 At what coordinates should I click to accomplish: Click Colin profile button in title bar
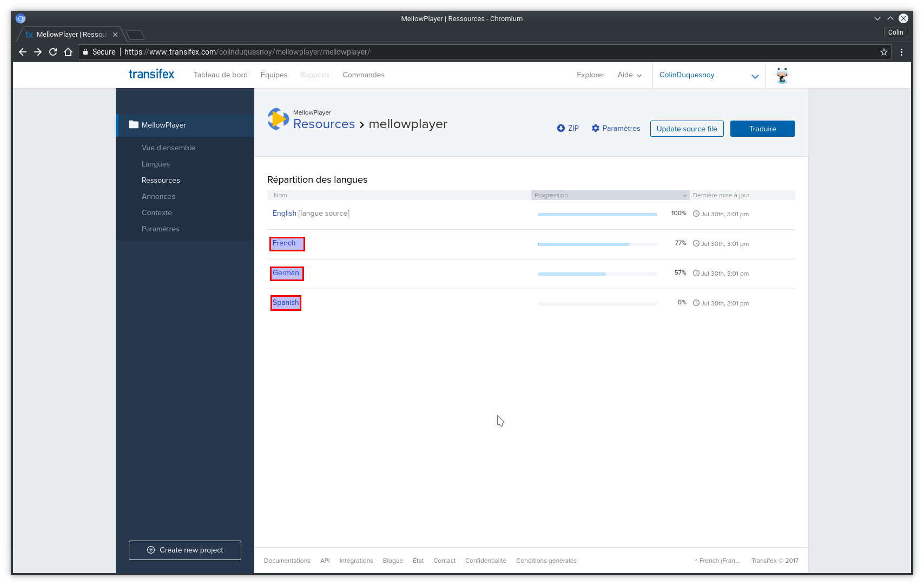pos(895,32)
